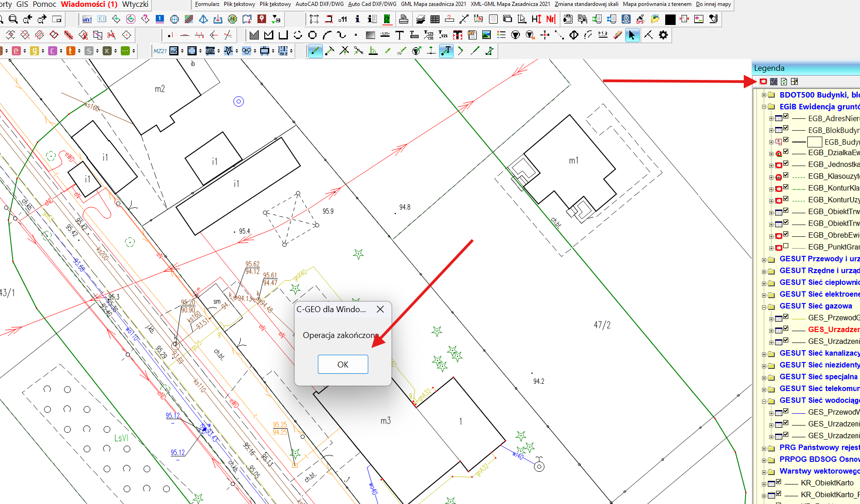This screenshot has width=860, height=504.
Task: Click the globe icon in the toolbar
Action: (x=174, y=19)
